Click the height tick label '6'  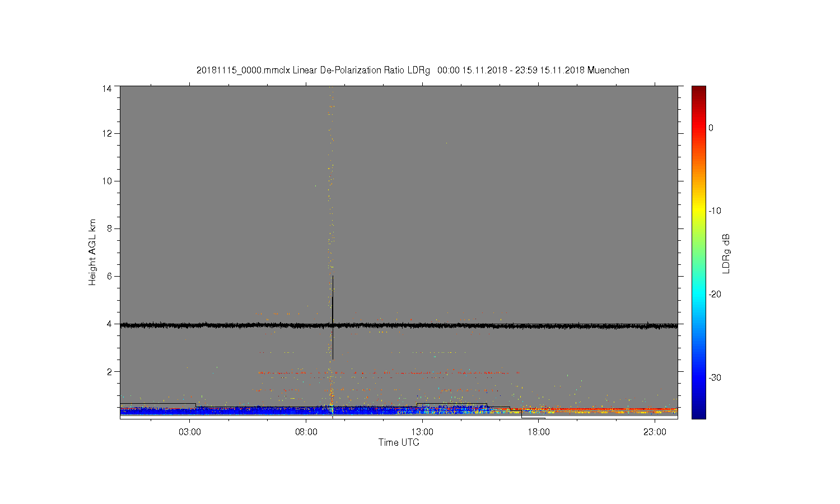(x=109, y=276)
